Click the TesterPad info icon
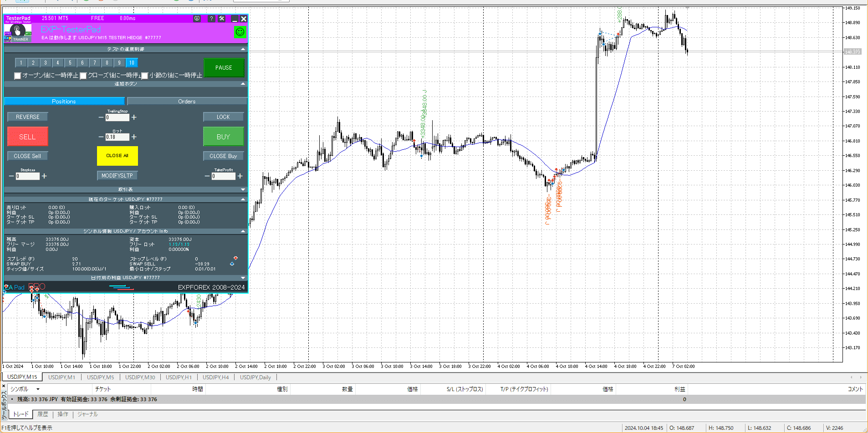Screen dimensions: 868x433 [x=197, y=19]
